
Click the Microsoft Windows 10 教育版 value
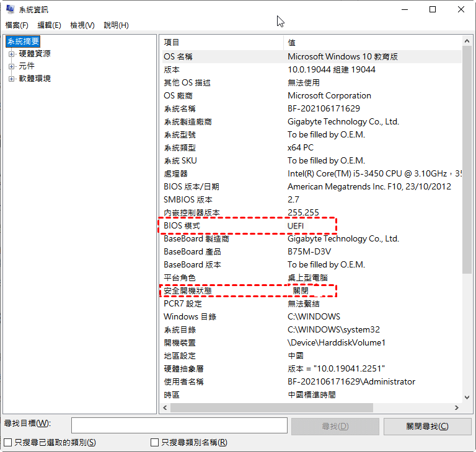click(342, 57)
